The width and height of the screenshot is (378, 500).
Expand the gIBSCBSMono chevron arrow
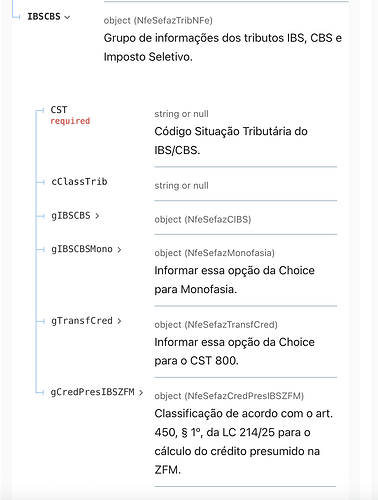[x=119, y=250]
